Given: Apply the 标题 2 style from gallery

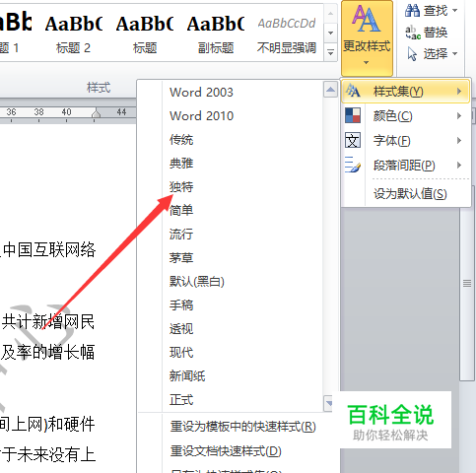Looking at the screenshot, I should click(74, 33).
